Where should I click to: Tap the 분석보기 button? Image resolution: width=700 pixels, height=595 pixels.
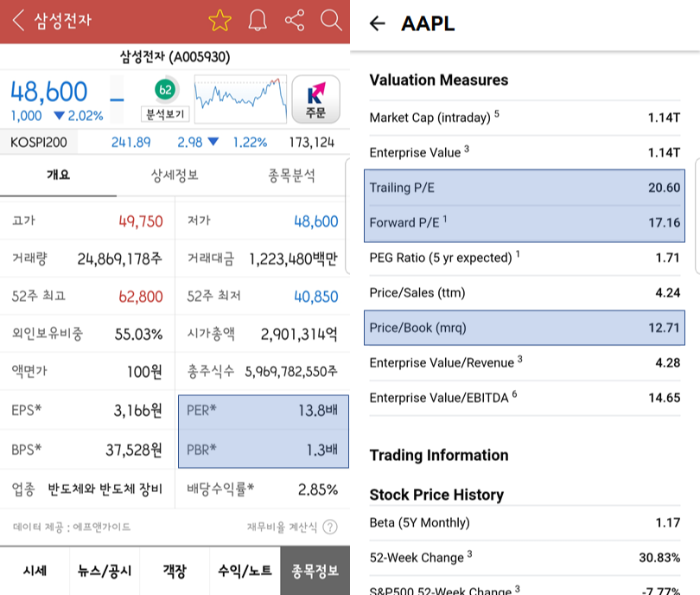[x=165, y=114]
